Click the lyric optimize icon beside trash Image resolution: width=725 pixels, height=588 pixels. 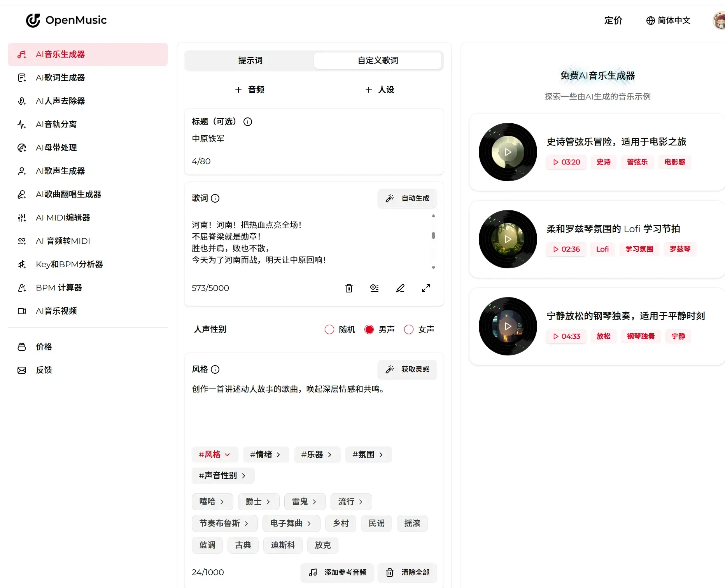coord(374,288)
